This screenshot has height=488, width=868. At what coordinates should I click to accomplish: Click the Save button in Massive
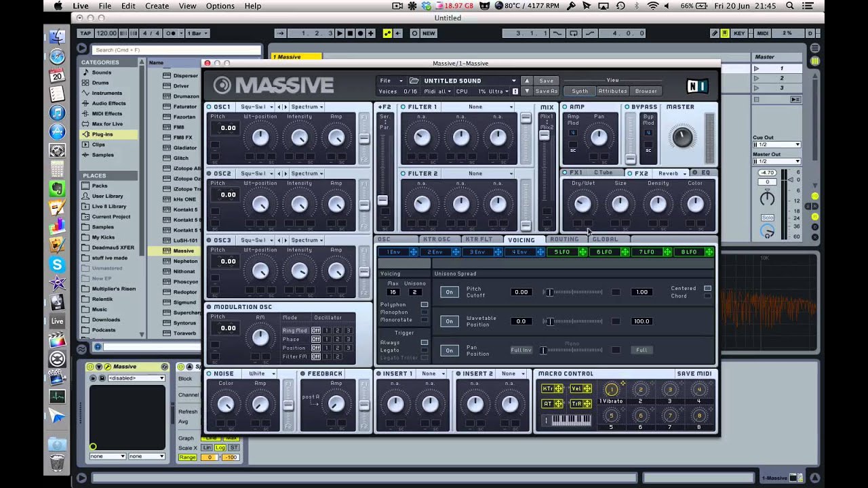pyautogui.click(x=546, y=81)
